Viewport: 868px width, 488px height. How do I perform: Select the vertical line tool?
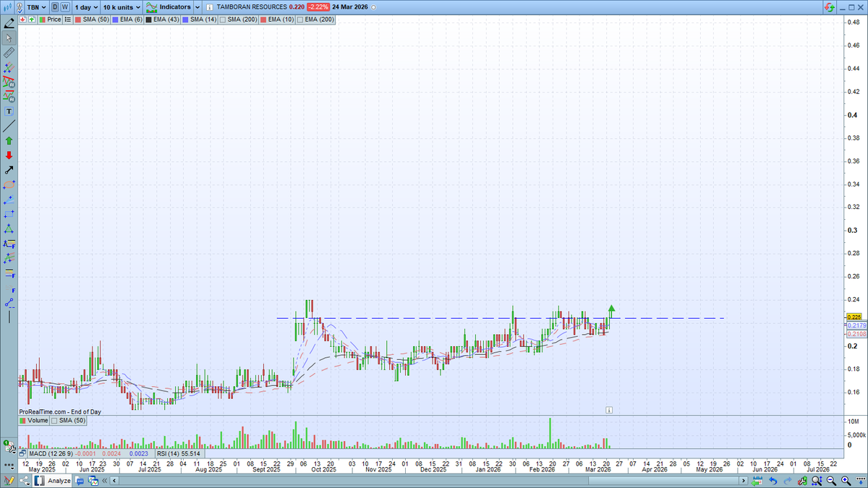(9, 317)
